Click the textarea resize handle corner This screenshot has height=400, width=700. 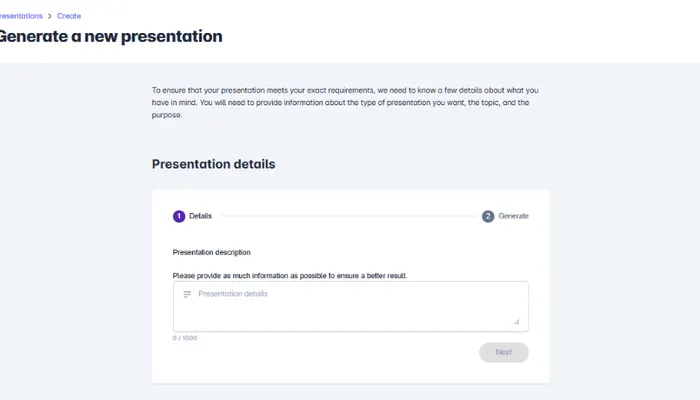[516, 322]
